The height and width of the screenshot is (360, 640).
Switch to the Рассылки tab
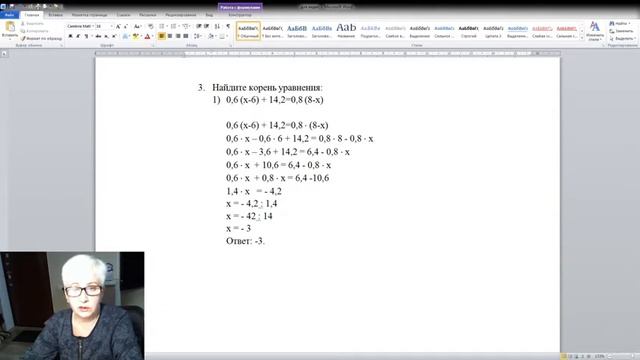coord(148,15)
